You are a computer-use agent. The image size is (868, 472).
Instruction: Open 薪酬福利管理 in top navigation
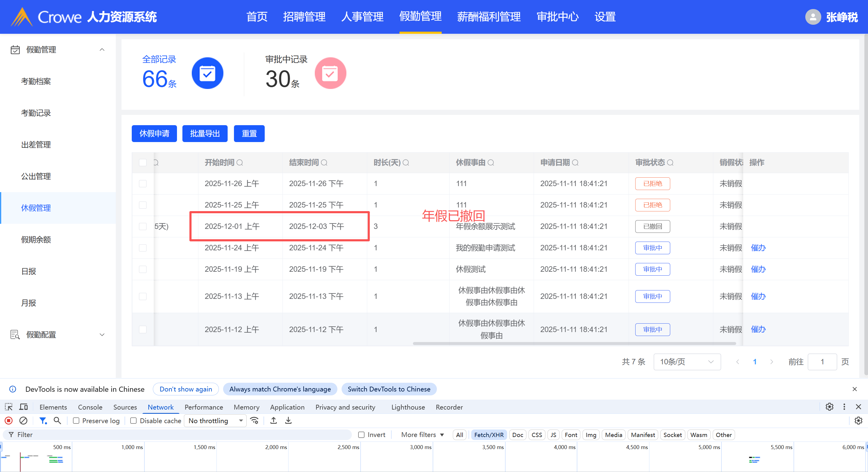(x=489, y=17)
